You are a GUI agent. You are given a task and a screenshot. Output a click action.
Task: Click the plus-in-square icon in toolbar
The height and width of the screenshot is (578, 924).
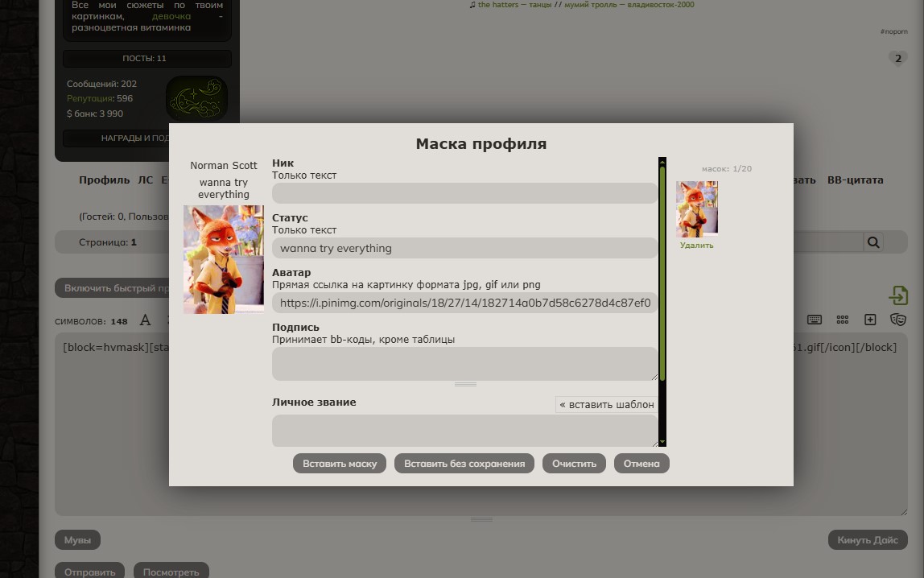[870, 320]
